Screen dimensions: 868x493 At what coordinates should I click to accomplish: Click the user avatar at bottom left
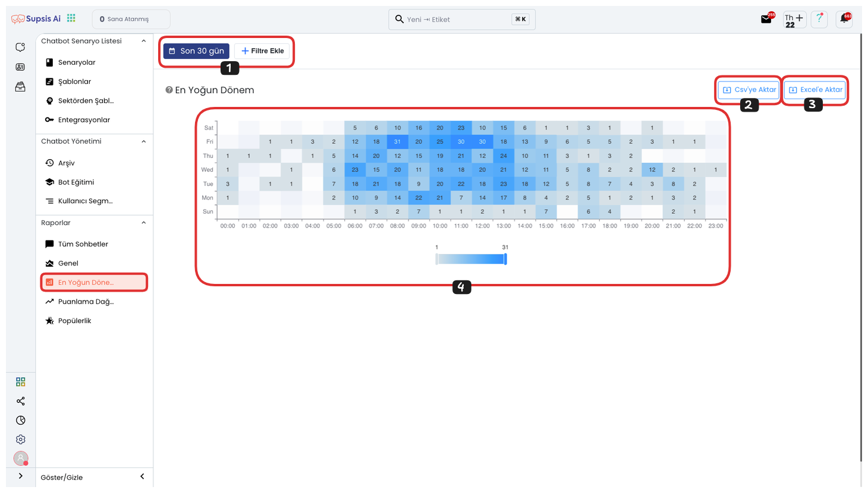click(21, 458)
